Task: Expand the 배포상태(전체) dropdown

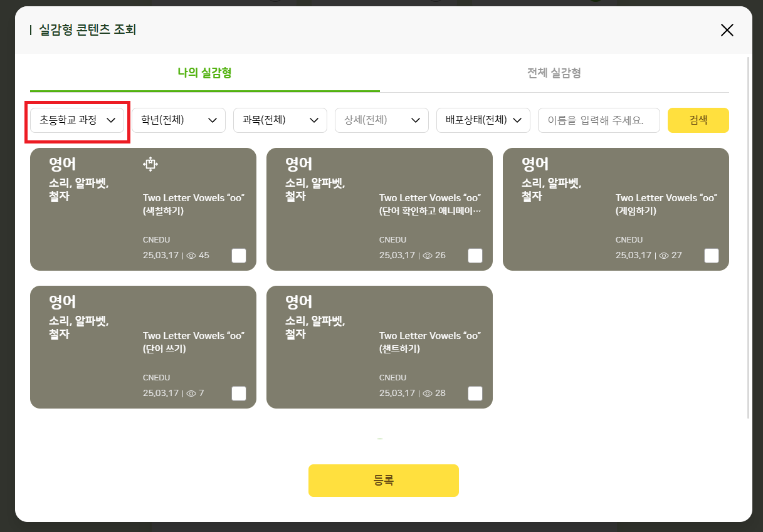Action: point(483,120)
